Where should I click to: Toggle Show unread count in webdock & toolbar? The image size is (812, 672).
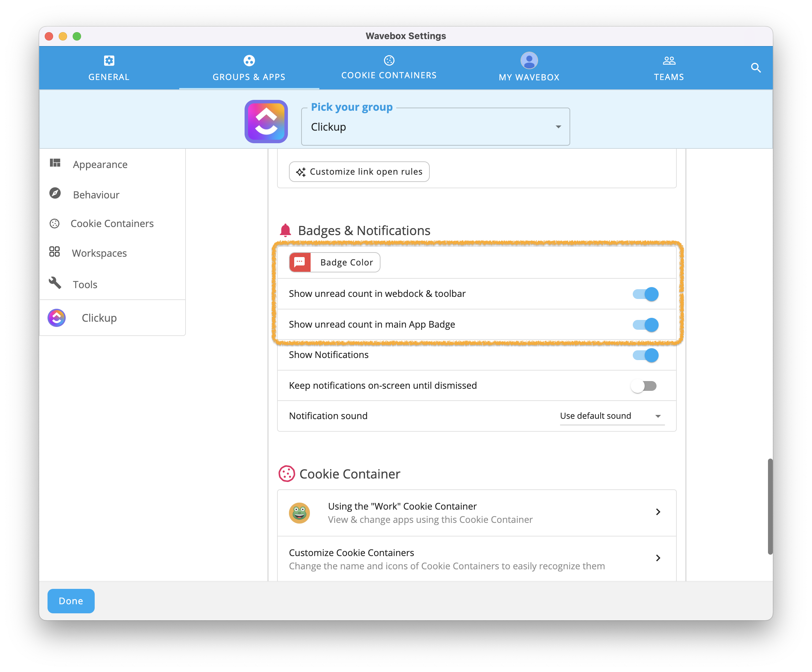(x=644, y=294)
